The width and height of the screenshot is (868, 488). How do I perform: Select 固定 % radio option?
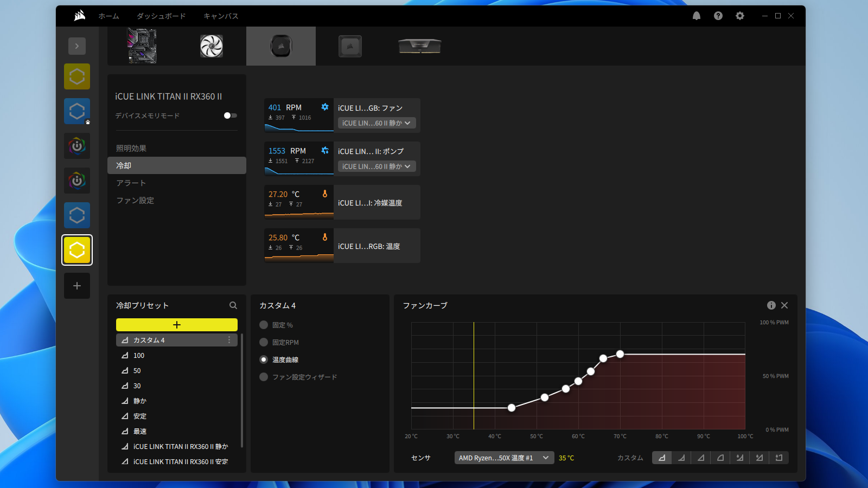[x=264, y=325]
